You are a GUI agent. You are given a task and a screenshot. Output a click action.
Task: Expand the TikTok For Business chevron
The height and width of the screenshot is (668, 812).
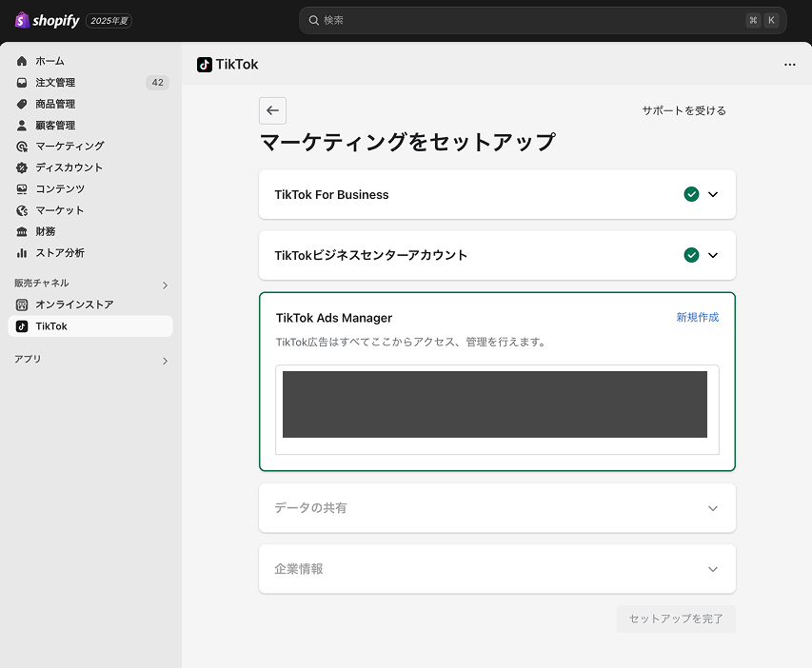tap(713, 194)
